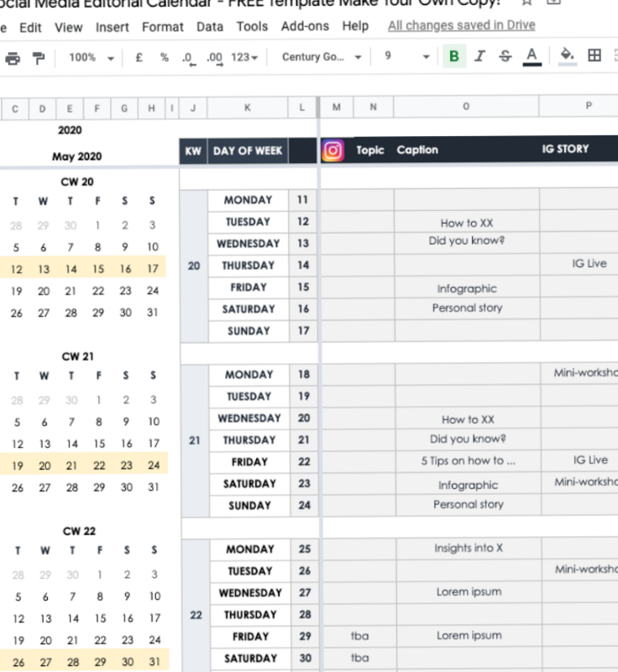Open the font size 9 dropdown
618x672 pixels.
(x=406, y=56)
